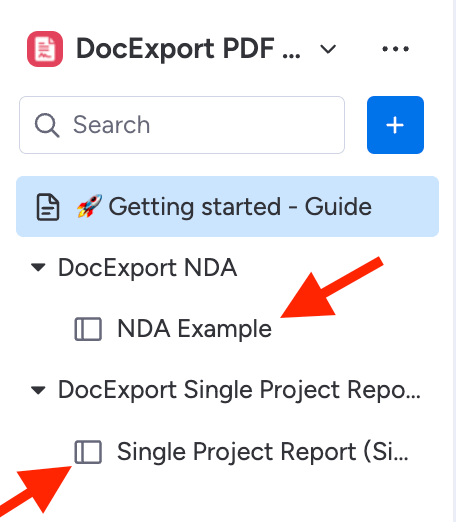456x522 pixels.
Task: Collapse the DocExport Single Project Repo folder
Action: (x=38, y=390)
